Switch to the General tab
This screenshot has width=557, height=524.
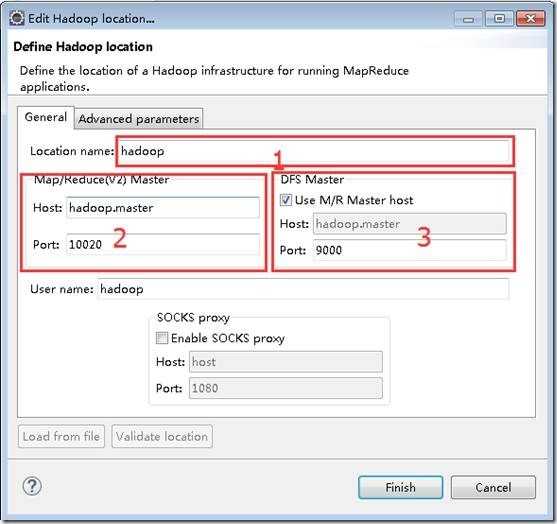[46, 117]
